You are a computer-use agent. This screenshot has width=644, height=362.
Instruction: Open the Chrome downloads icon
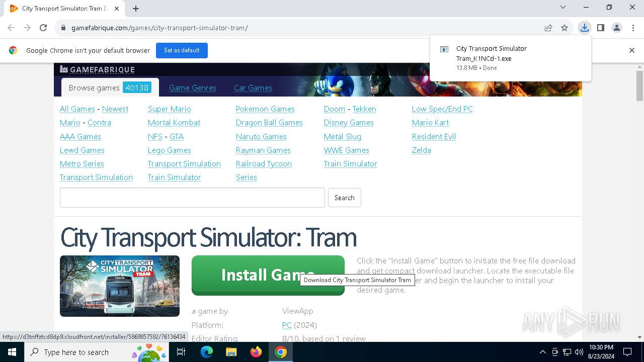pos(584,28)
